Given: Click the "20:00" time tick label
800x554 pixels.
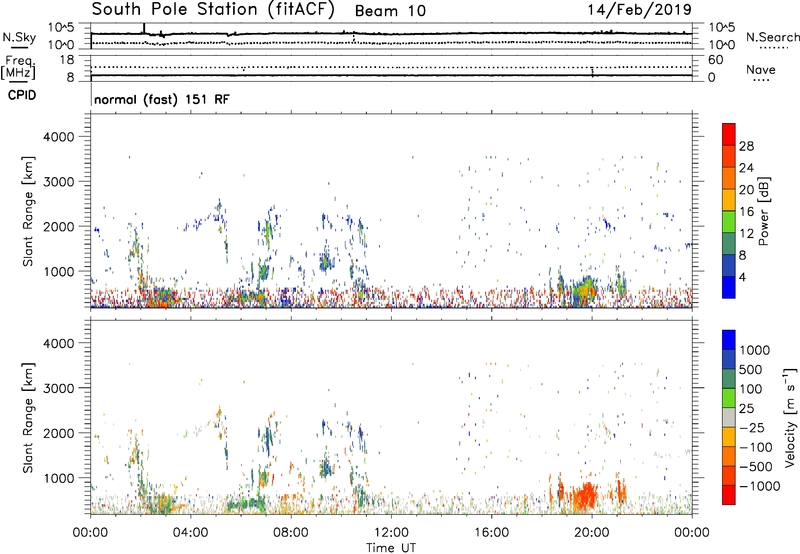Looking at the screenshot, I should pyautogui.click(x=592, y=533).
